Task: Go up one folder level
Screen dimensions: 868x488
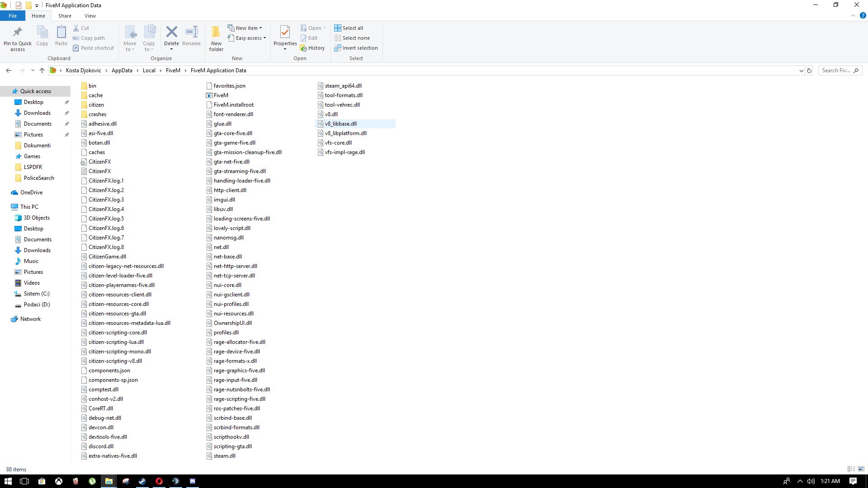Action: (42, 70)
